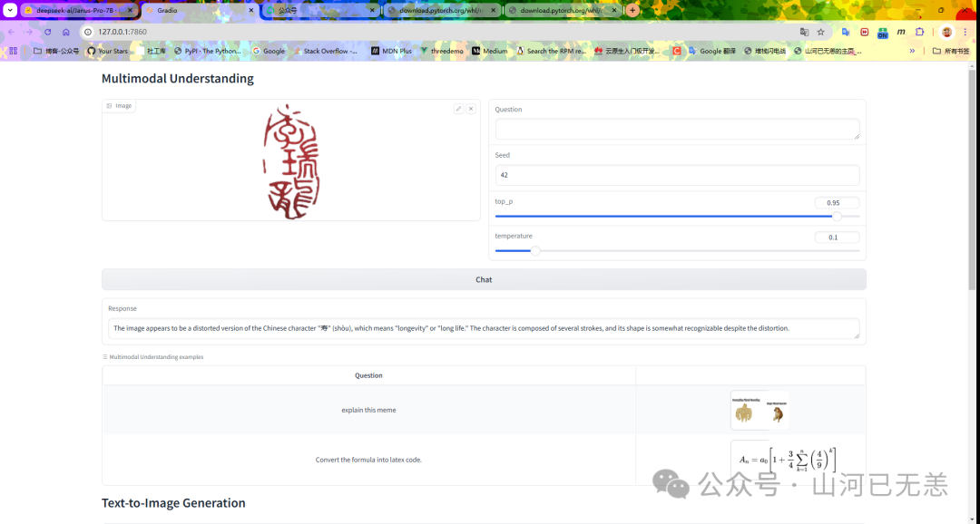This screenshot has width=980, height=524.
Task: Open the Google 翻译 bookmark
Action: pos(712,51)
